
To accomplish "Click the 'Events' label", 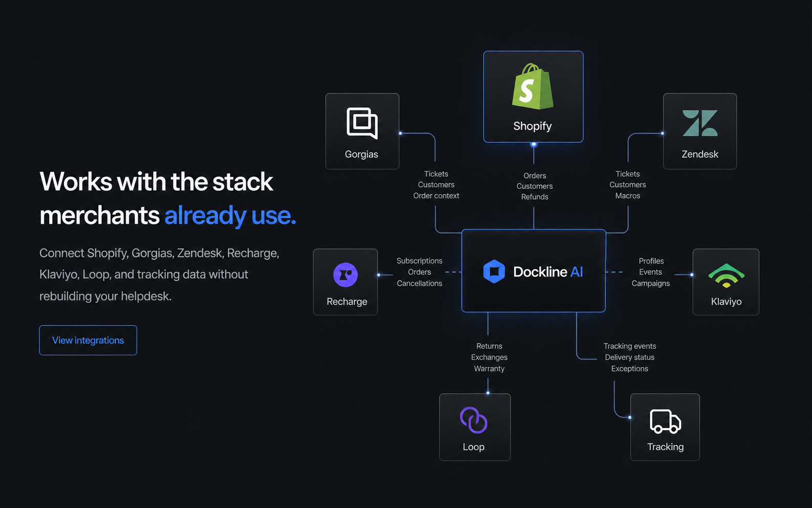I will [651, 272].
